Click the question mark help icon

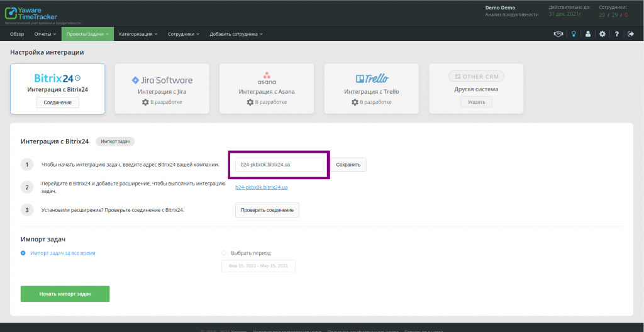click(617, 34)
